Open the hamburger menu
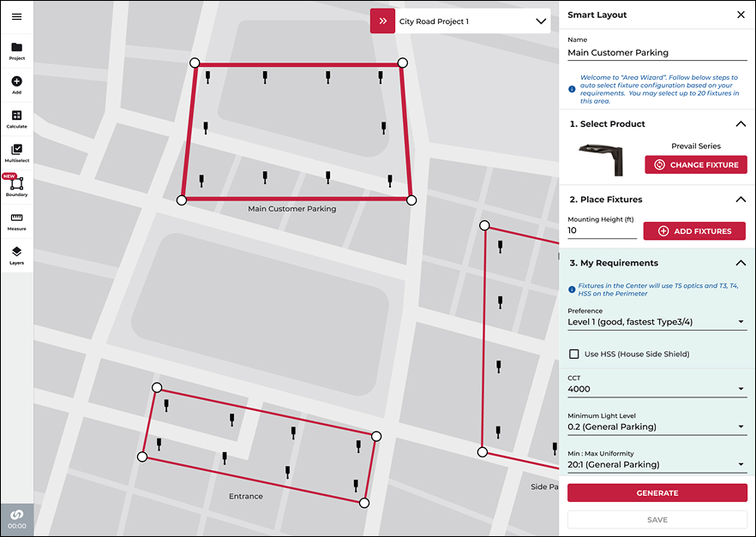 coord(16,17)
